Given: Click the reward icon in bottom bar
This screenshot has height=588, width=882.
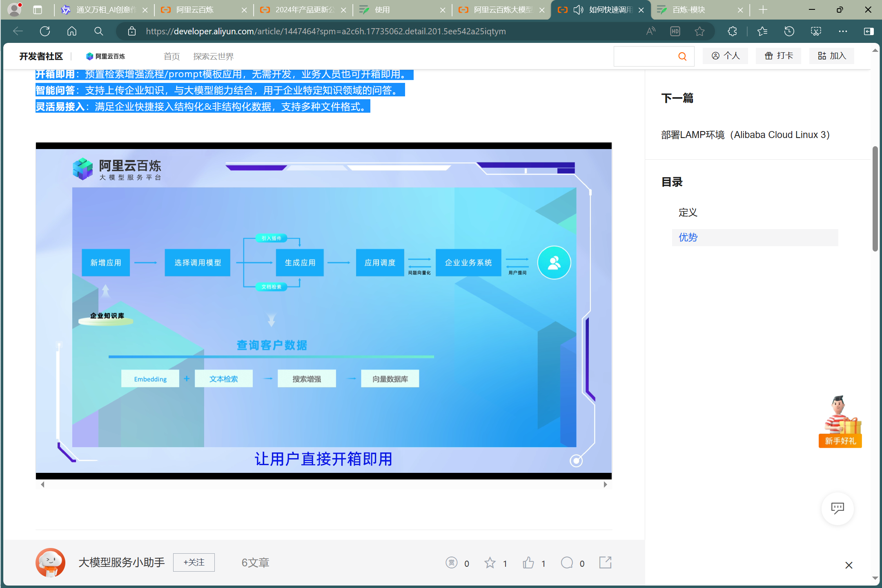Looking at the screenshot, I should coord(451,563).
